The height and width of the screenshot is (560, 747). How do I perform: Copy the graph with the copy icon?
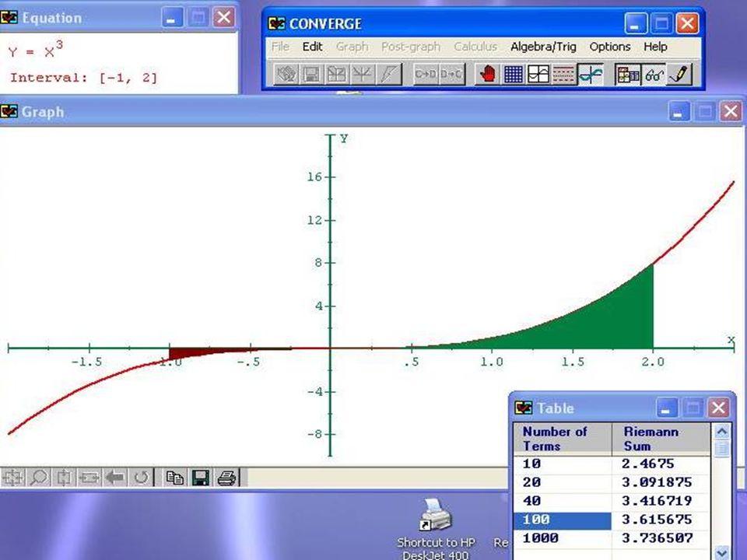coord(175,477)
